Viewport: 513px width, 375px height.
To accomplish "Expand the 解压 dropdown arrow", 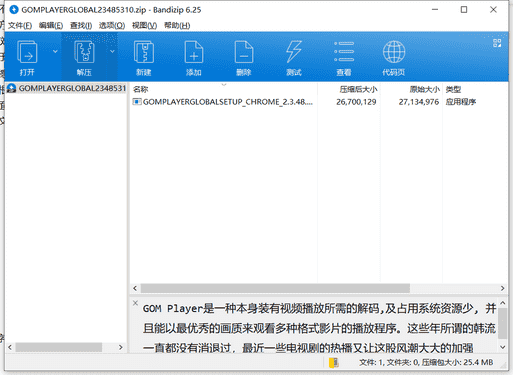I will tap(112, 51).
